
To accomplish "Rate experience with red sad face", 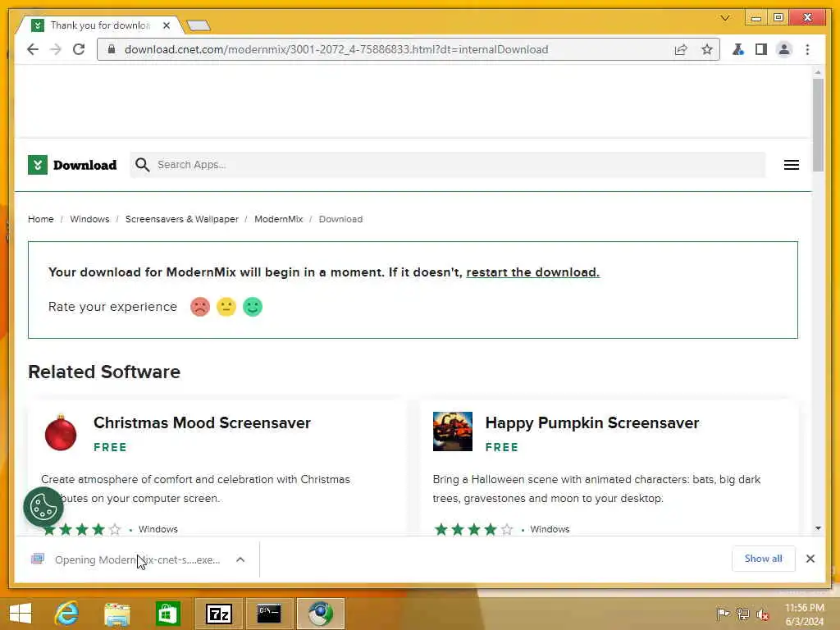I will pyautogui.click(x=200, y=307).
